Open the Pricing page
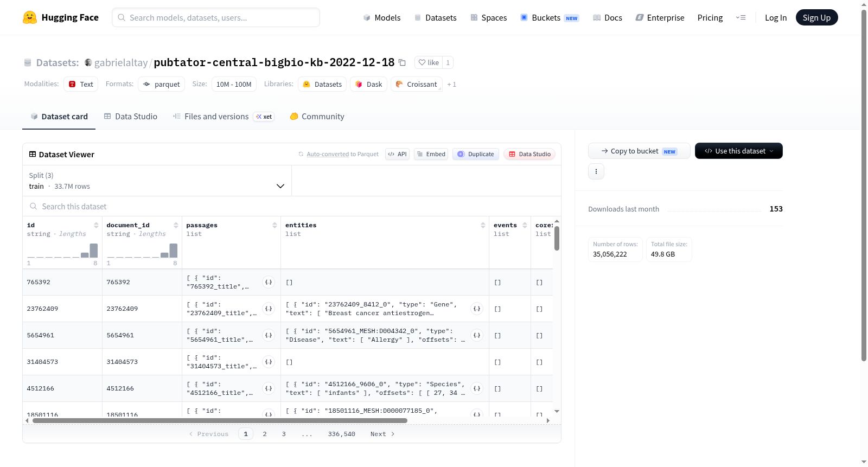868x467 pixels. (710, 17)
